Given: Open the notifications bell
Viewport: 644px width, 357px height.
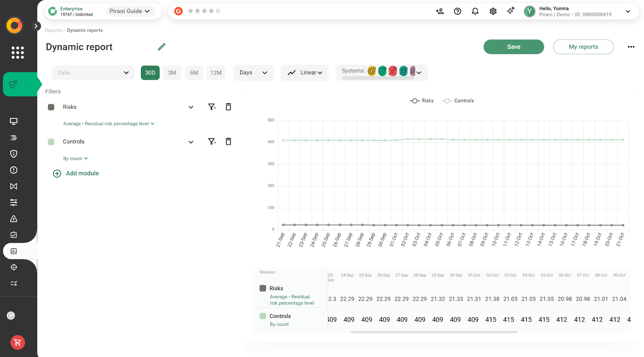Looking at the screenshot, I should (x=475, y=11).
